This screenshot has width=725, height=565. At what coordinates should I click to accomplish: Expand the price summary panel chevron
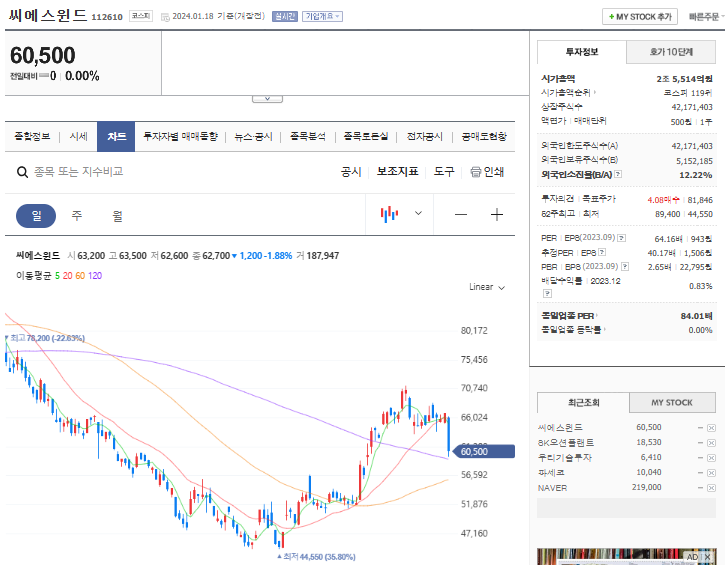267,99
